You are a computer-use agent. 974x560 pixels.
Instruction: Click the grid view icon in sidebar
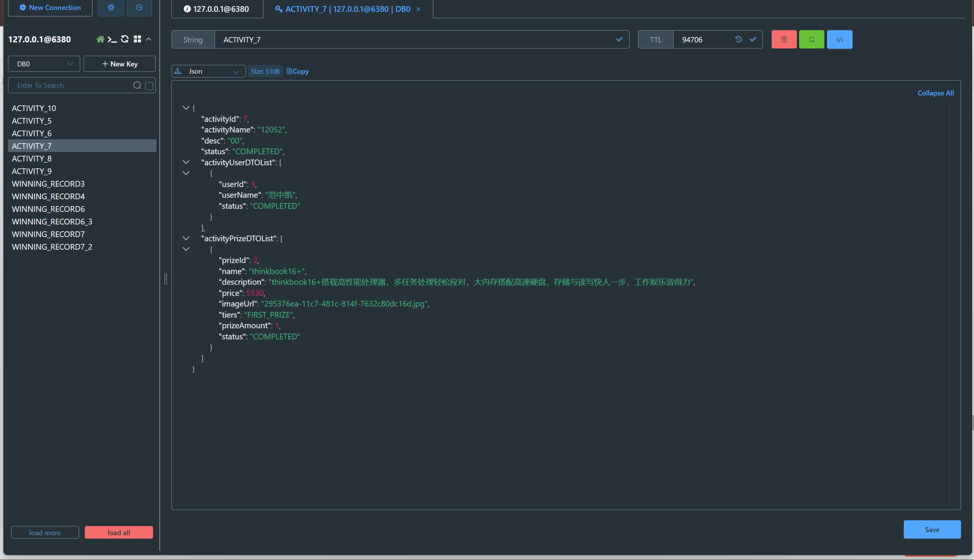[x=137, y=39]
